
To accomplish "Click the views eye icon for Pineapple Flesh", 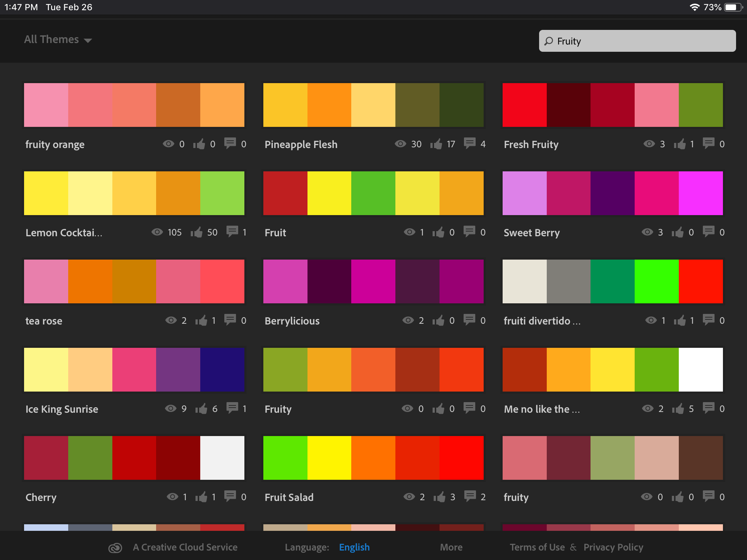I will point(400,144).
